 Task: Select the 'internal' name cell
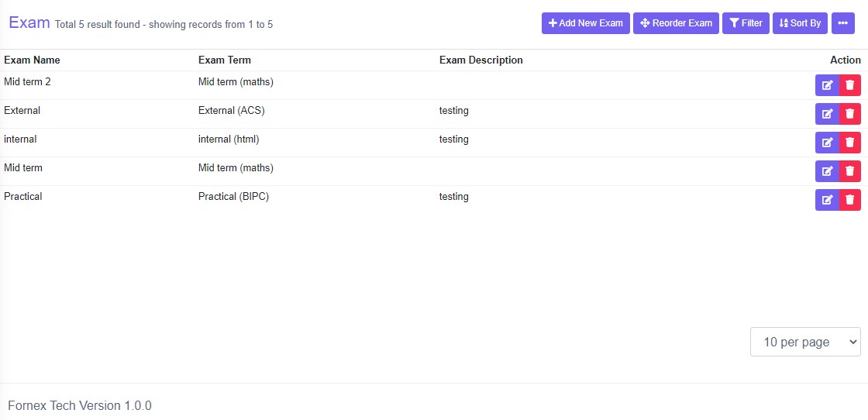(x=20, y=139)
